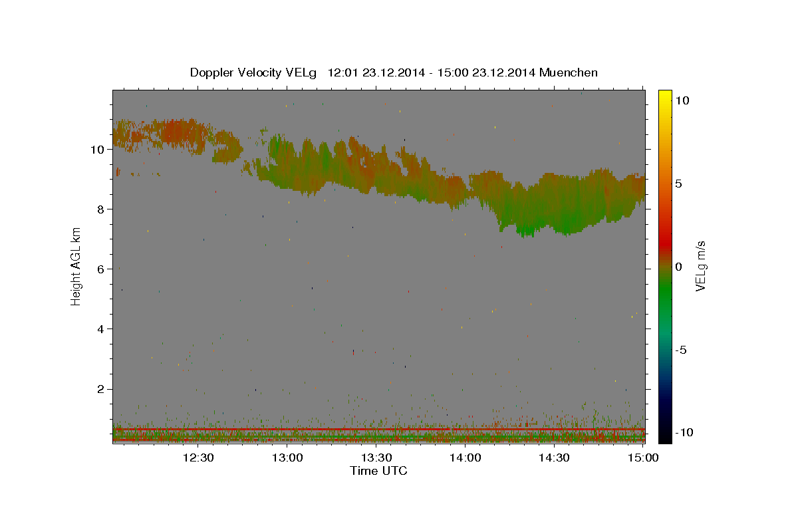Click the height tick label 10
The image size is (798, 532).
pos(97,150)
